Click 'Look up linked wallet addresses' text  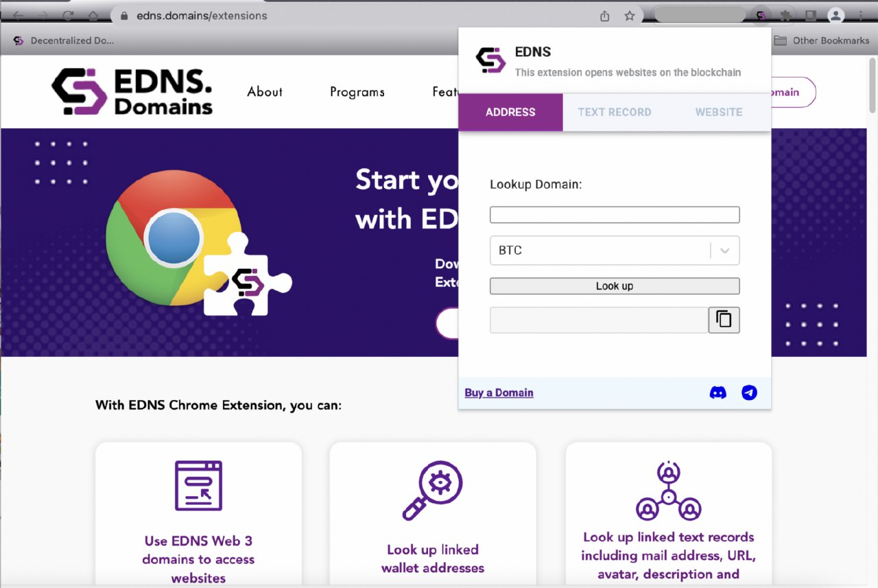coord(433,558)
